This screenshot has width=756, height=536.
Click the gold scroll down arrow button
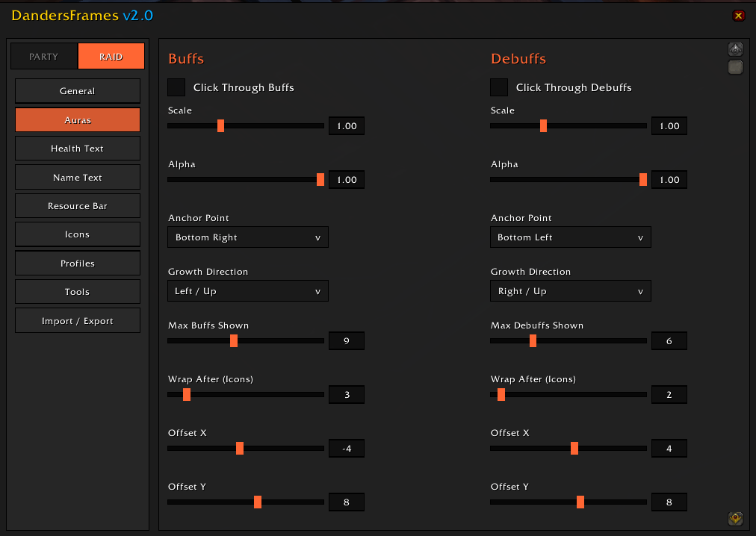click(735, 519)
